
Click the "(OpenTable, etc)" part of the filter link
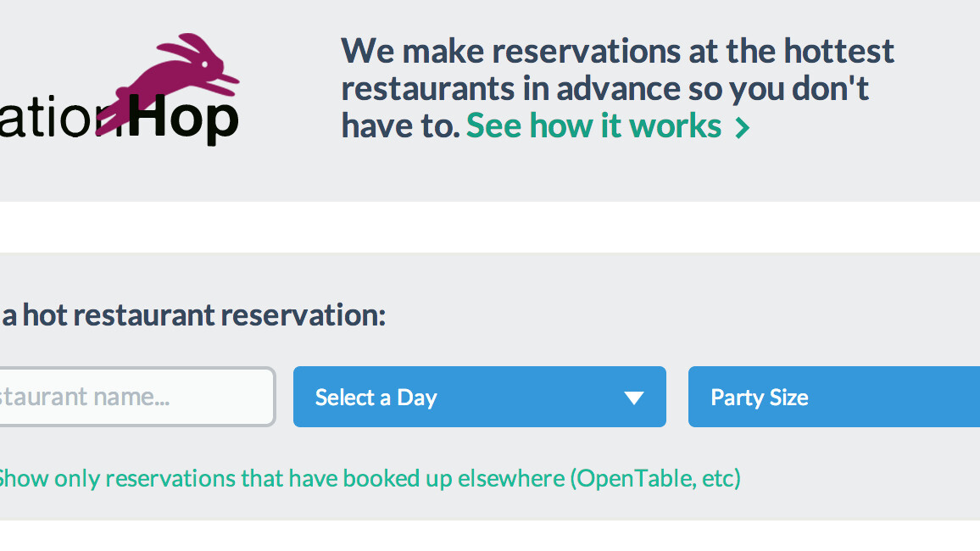click(x=655, y=479)
